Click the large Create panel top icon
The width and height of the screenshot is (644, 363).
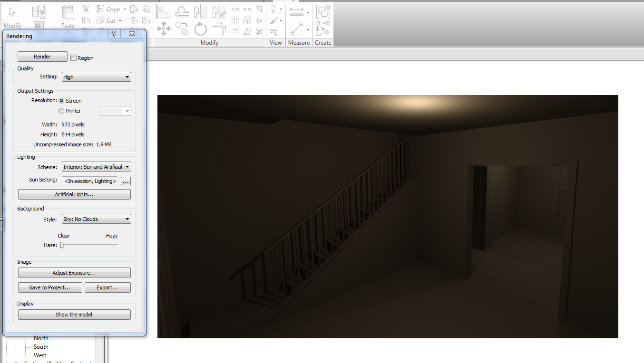(x=323, y=12)
